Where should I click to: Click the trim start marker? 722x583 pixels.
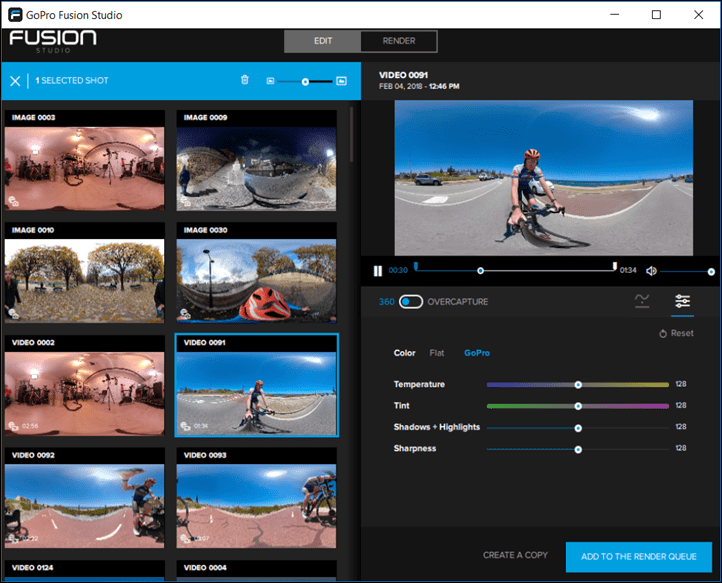(x=416, y=266)
